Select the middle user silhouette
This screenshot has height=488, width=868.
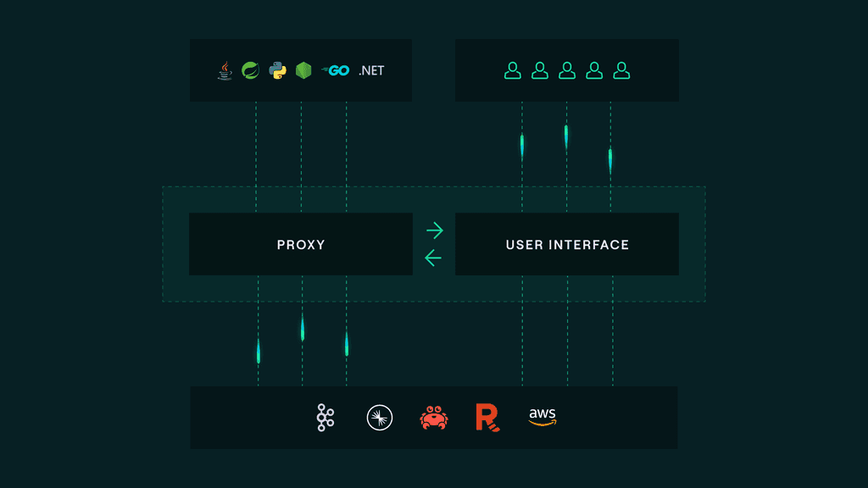point(567,70)
